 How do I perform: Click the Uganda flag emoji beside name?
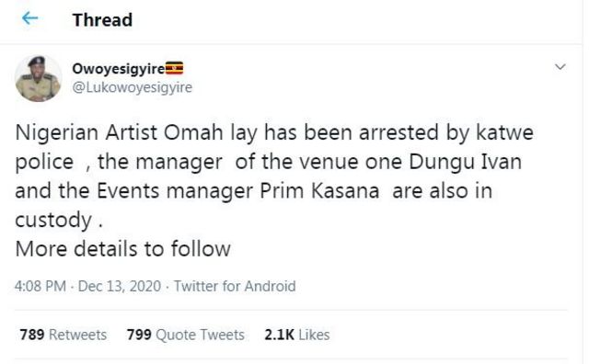(x=174, y=68)
